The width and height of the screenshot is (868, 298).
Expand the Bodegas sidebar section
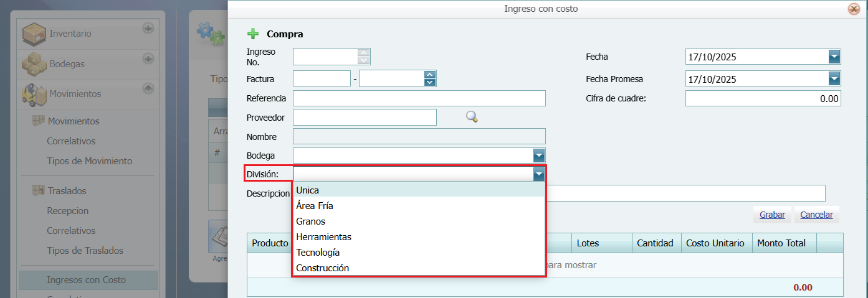point(148,58)
